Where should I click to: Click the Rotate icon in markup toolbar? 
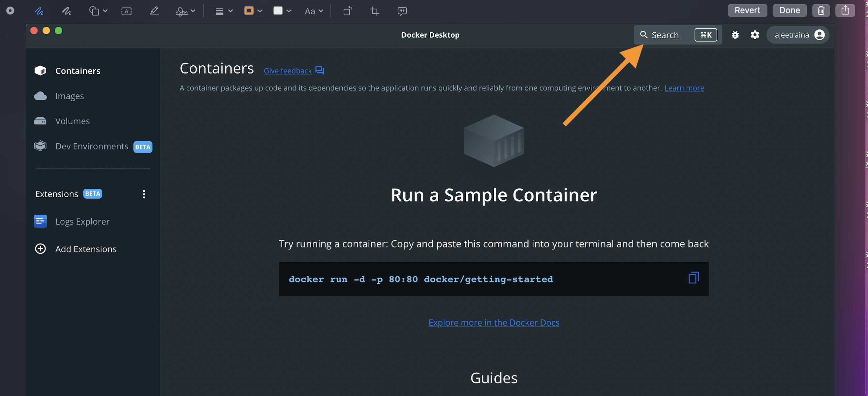[x=348, y=11]
